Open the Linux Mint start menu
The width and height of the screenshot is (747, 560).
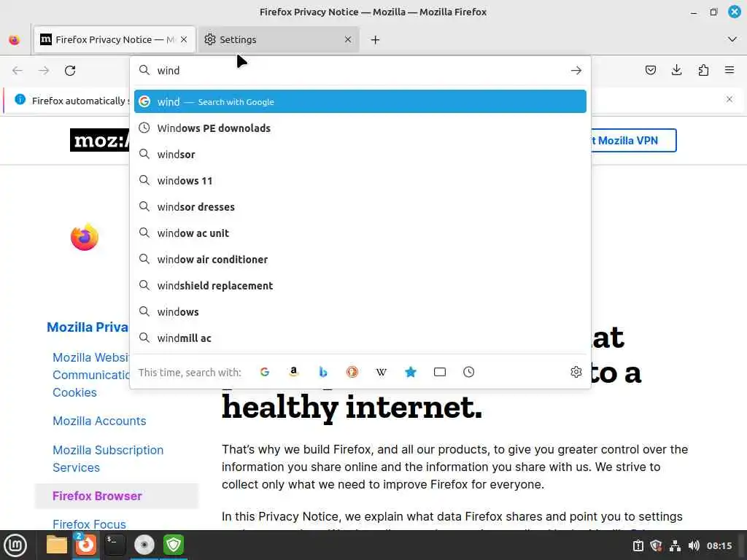(15, 545)
